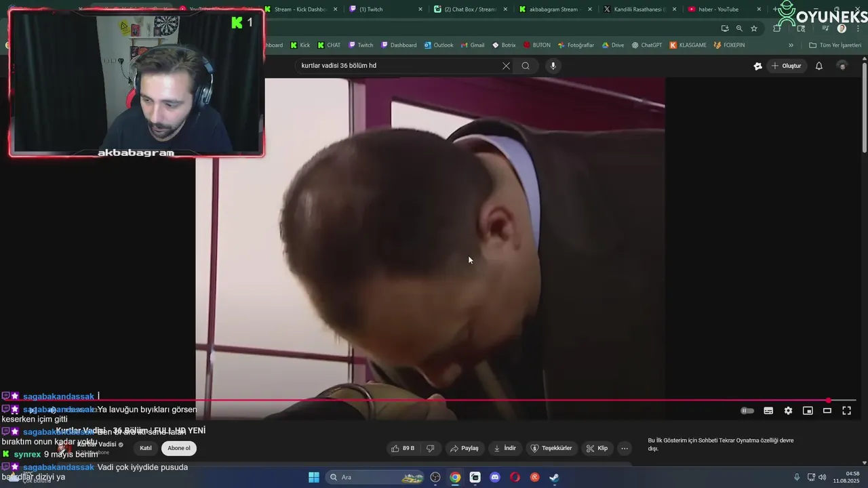The height and width of the screenshot is (488, 868).
Task: Click the Klip clip button
Action: coord(597,448)
